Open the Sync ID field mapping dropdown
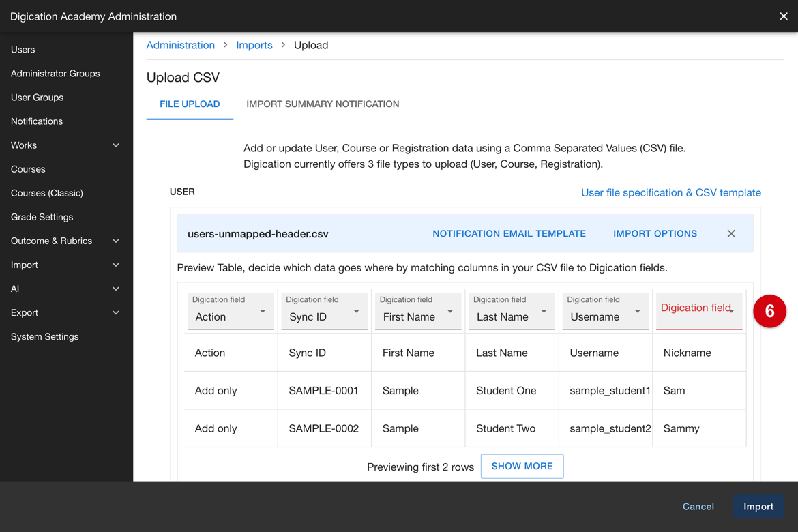The height and width of the screenshot is (532, 798). [x=324, y=311]
